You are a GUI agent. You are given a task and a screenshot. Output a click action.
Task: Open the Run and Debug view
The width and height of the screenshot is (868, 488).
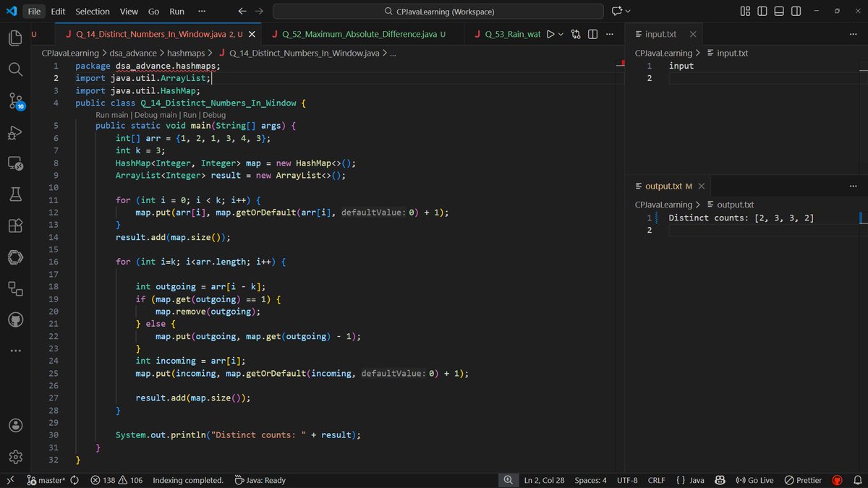pos(16,132)
